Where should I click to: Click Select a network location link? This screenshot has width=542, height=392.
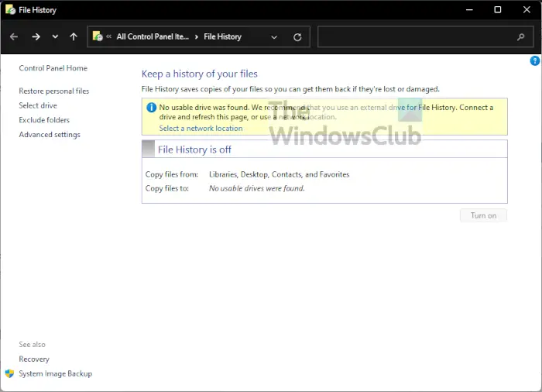coord(201,129)
